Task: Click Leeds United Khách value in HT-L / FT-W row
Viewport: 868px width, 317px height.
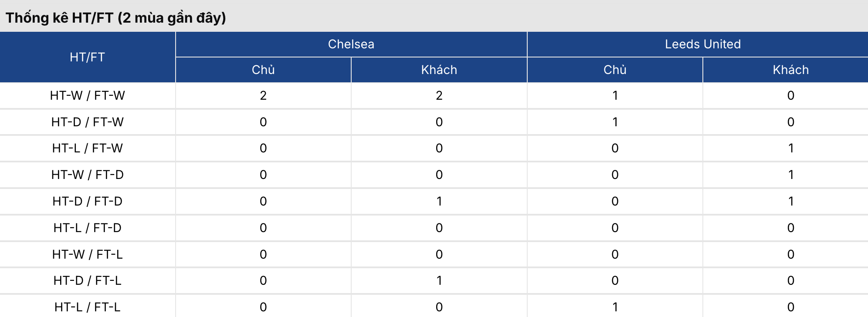Action: 790,148
